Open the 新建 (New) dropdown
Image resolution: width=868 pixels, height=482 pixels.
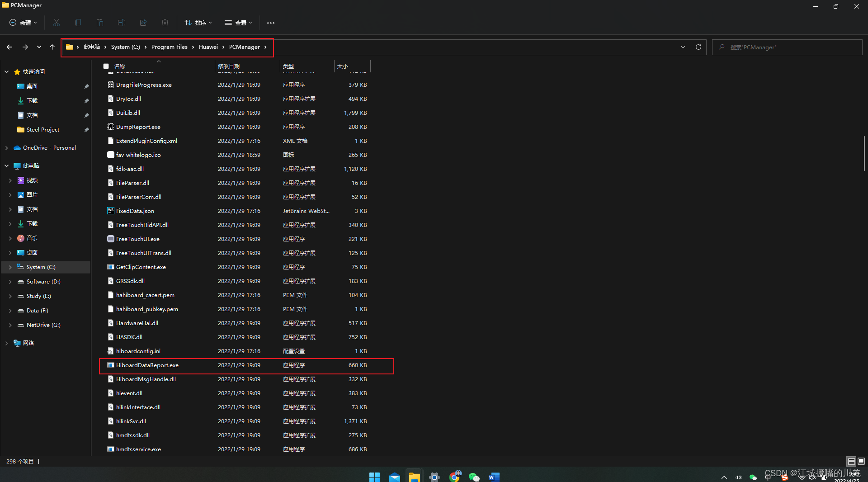tap(23, 23)
